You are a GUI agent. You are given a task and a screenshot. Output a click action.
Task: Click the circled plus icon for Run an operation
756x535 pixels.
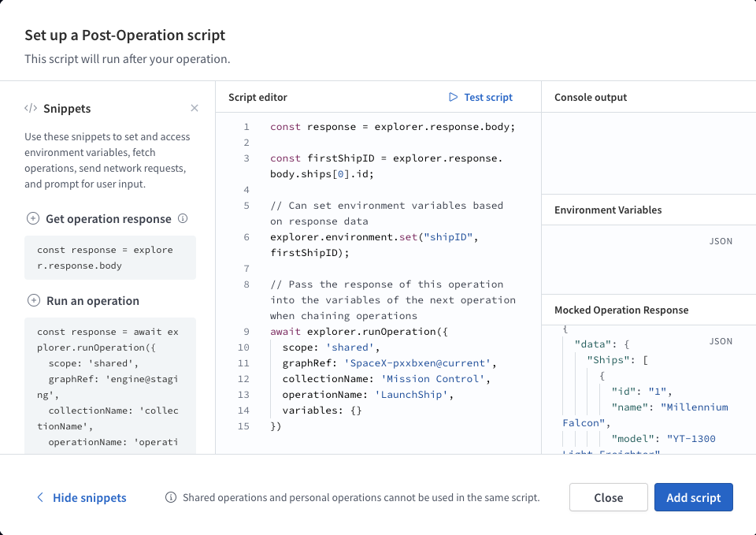[x=33, y=300]
